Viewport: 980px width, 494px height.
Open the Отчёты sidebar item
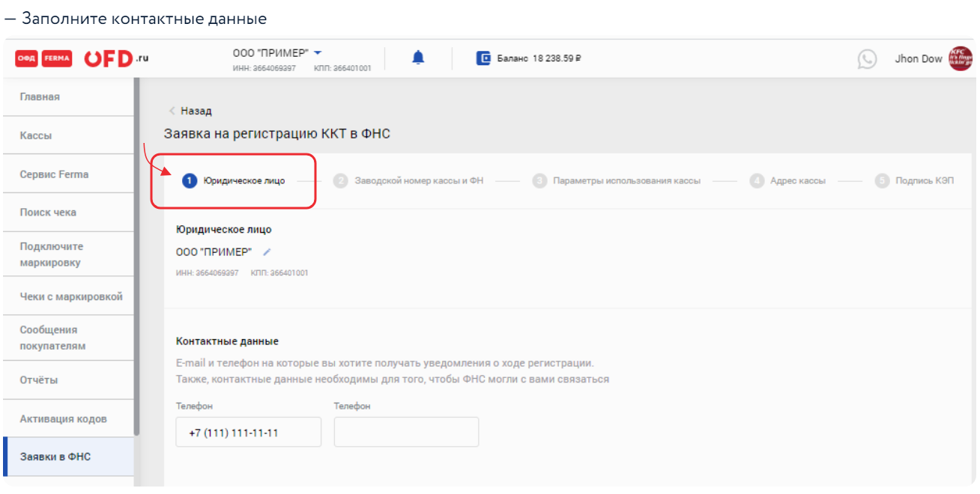67,380
